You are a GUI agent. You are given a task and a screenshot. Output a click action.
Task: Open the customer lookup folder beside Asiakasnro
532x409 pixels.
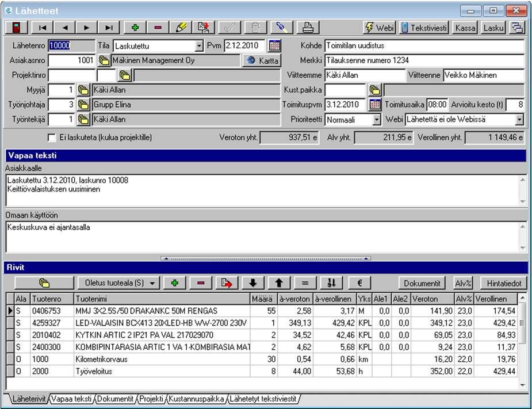(104, 60)
